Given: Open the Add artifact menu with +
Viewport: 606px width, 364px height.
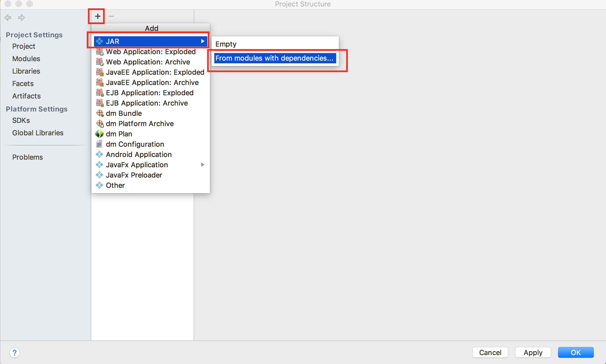Looking at the screenshot, I should [x=98, y=16].
